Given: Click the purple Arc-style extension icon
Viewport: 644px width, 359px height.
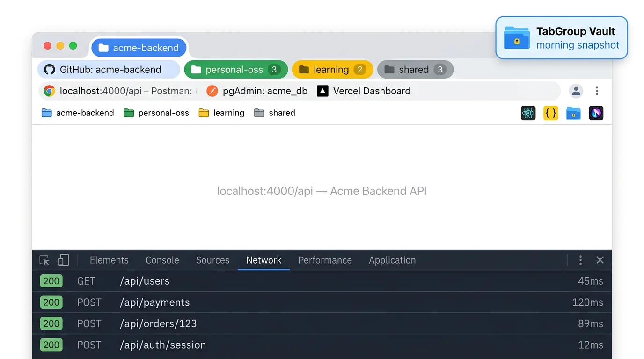Looking at the screenshot, I should tap(596, 113).
